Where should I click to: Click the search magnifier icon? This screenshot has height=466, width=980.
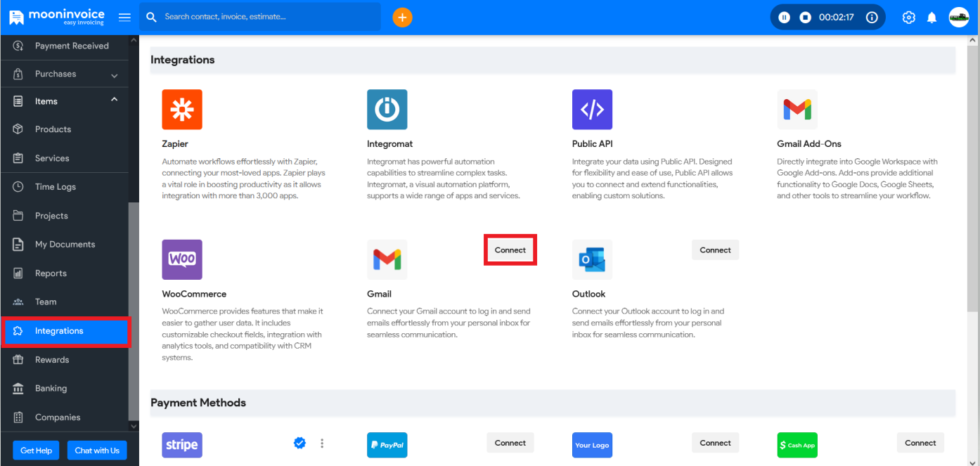pyautogui.click(x=151, y=17)
